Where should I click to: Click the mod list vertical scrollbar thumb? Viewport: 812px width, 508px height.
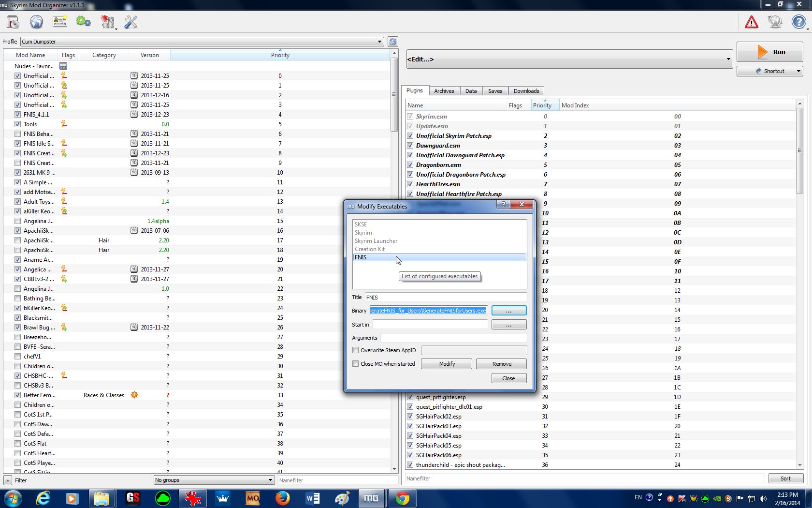pyautogui.click(x=394, y=95)
